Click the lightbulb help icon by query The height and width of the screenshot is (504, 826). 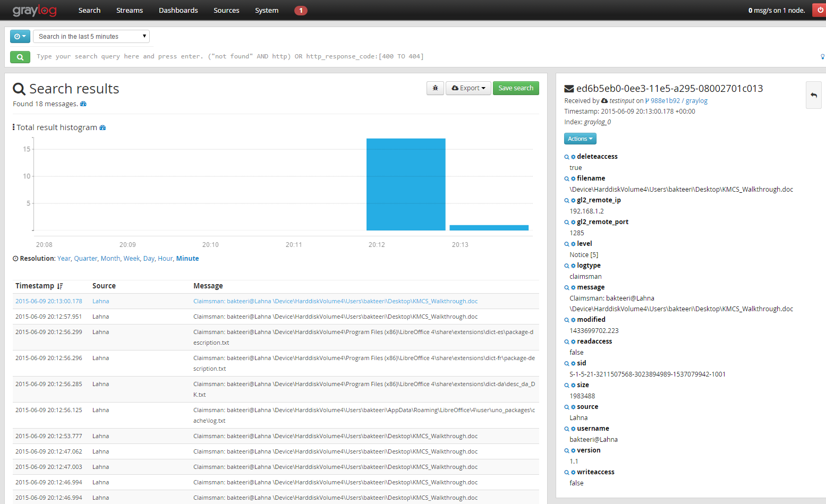[823, 56]
